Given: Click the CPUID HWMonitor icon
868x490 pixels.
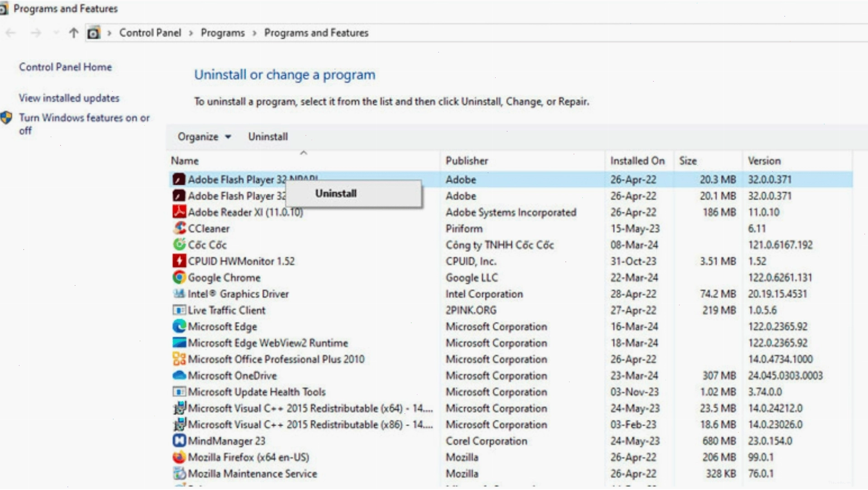Looking at the screenshot, I should pos(179,261).
